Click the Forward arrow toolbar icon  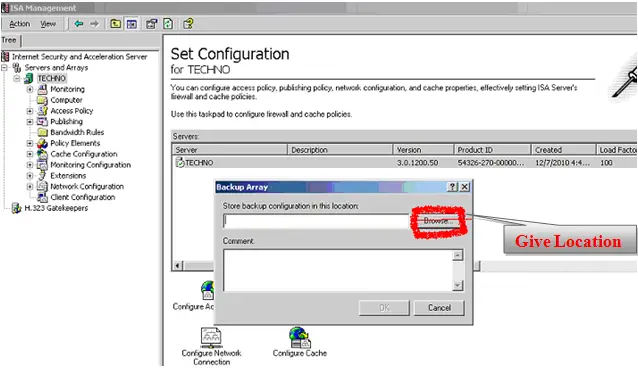[x=94, y=24]
